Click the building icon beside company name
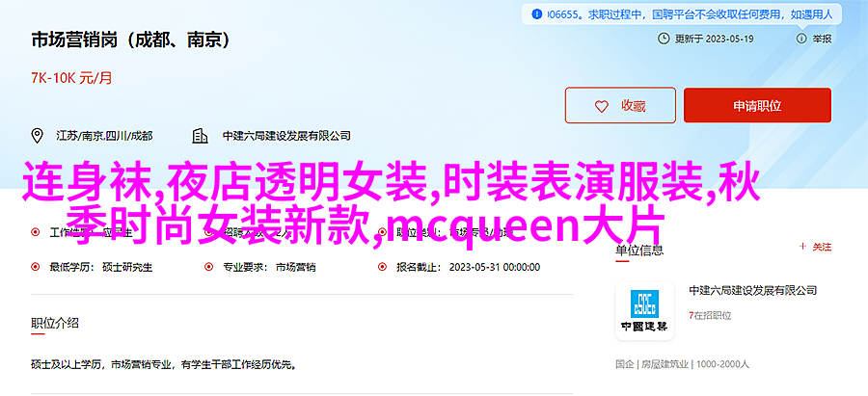868x396 pixels. pos(200,136)
